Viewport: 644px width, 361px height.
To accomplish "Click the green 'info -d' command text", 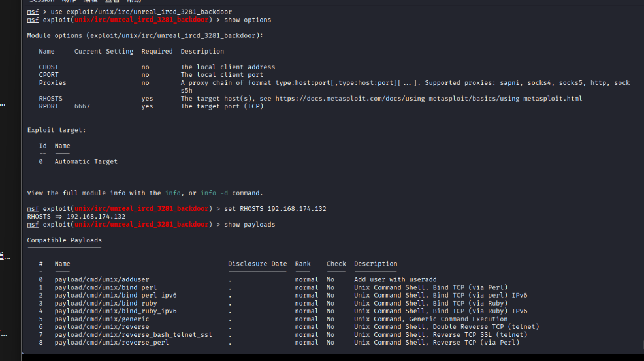I will (x=214, y=193).
